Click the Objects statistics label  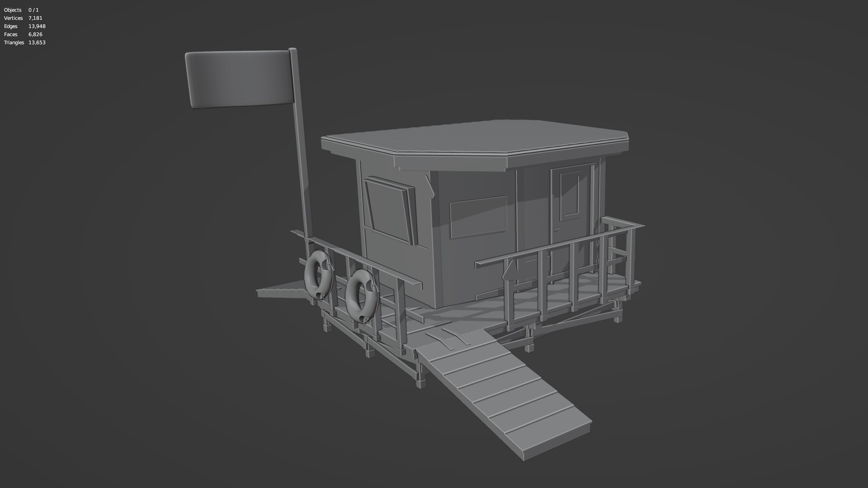pos(12,10)
